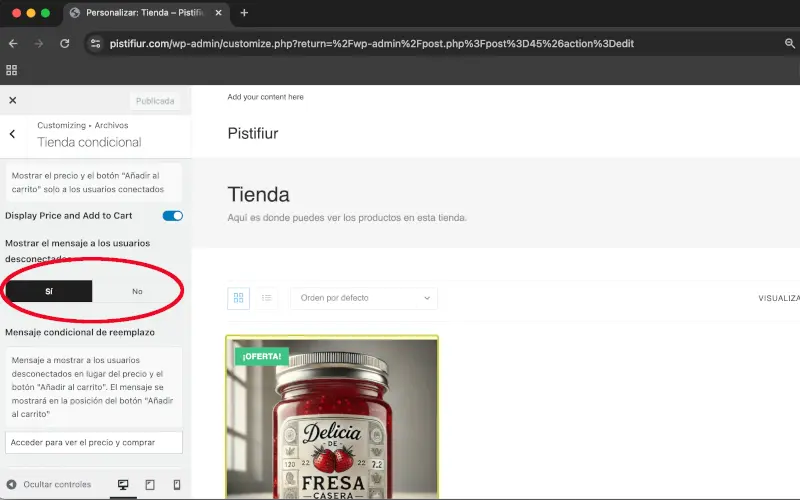The image size is (800, 500).
Task: Select desktop preview device
Action: 123,485
